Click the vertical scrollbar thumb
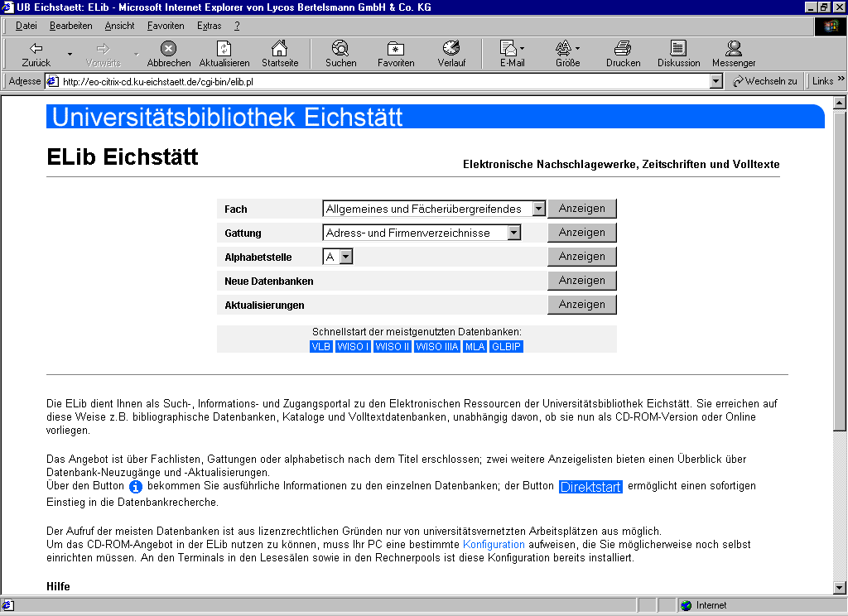Image resolution: width=848 pixels, height=616 pixels. point(840,271)
